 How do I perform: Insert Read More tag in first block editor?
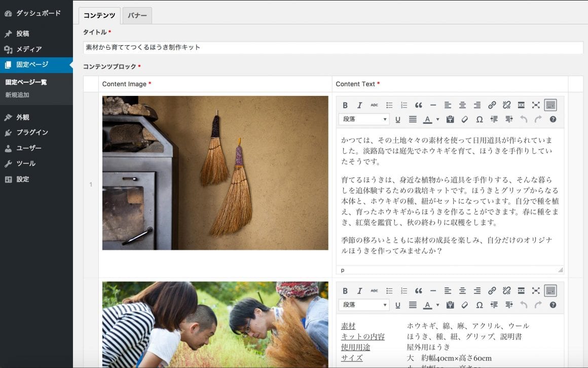[x=521, y=105]
